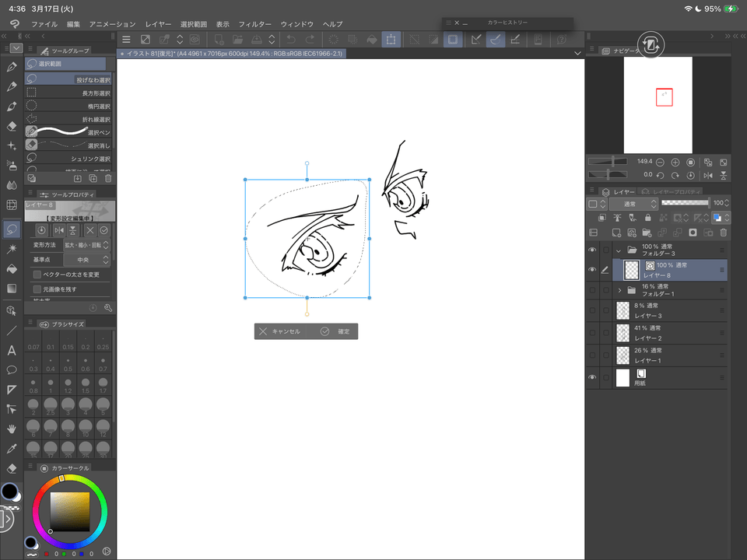Screen dimensions: 747x560
Task: Click the fill icon in the command bar
Action: 372,40
